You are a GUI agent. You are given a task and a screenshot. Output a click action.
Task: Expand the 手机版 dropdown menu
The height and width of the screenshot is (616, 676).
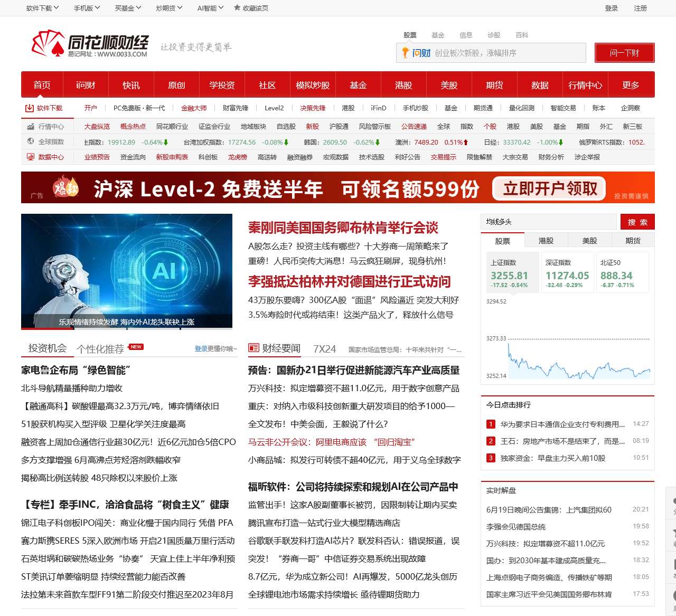pos(87,8)
